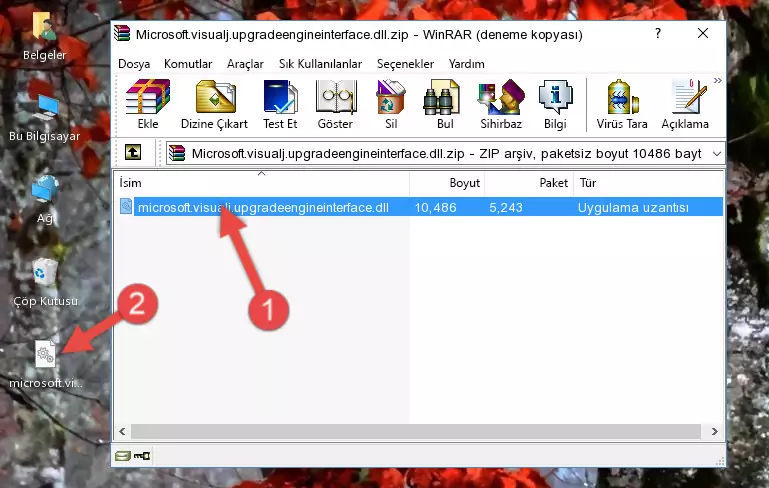Viewport: 769px width, 488px height.
Task: Click the horizontal scrollbar right arrow
Action: coord(714,432)
